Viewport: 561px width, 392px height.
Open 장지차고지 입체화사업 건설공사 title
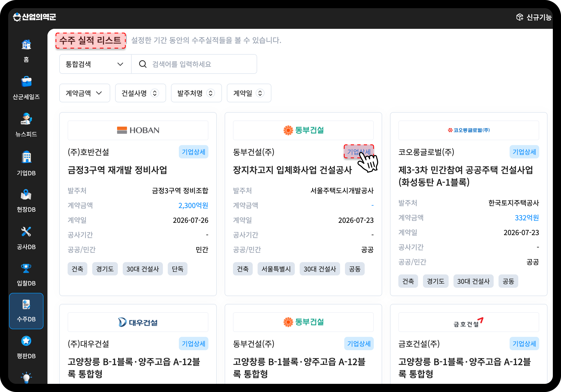(292, 170)
